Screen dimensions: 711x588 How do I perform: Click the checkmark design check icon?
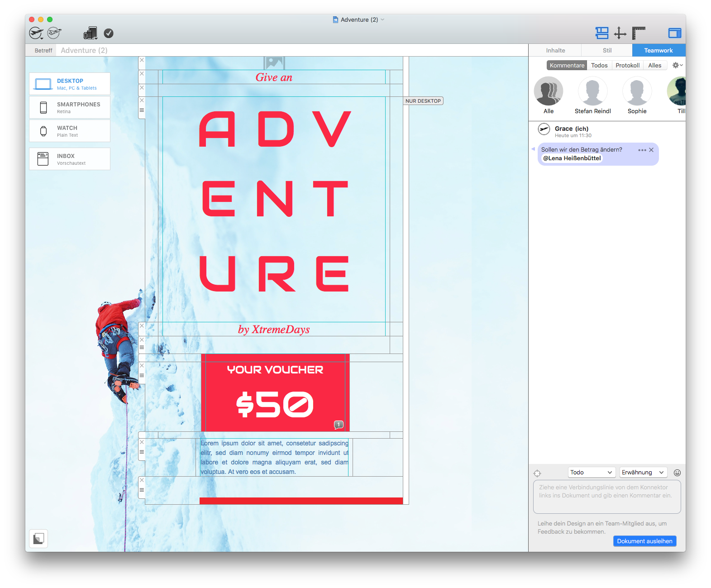[x=109, y=33]
